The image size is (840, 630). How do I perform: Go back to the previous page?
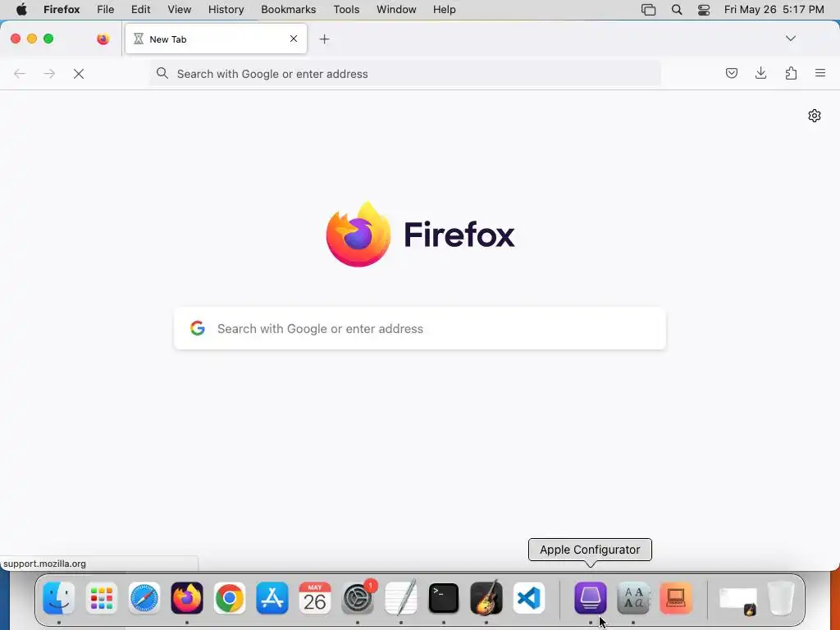click(20, 74)
